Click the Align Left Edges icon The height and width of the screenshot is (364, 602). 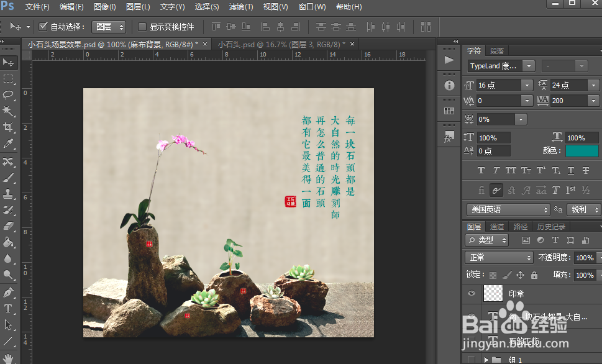(x=265, y=27)
